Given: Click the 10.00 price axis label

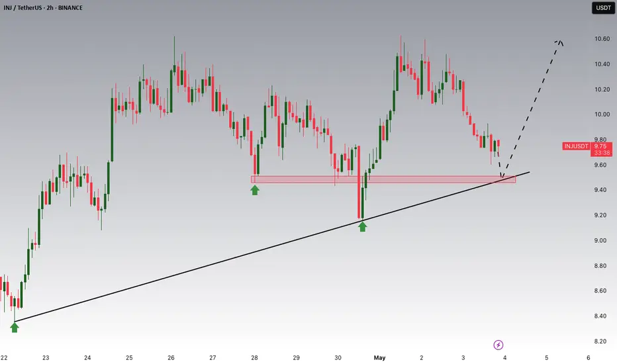Looking at the screenshot, I should pos(602,114).
